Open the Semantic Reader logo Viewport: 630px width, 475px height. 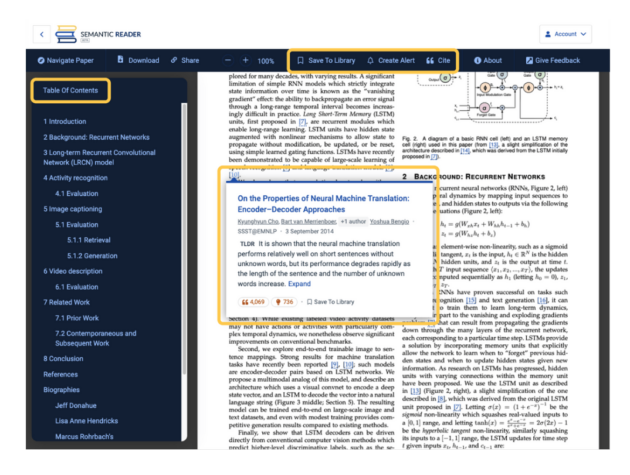tap(98, 35)
